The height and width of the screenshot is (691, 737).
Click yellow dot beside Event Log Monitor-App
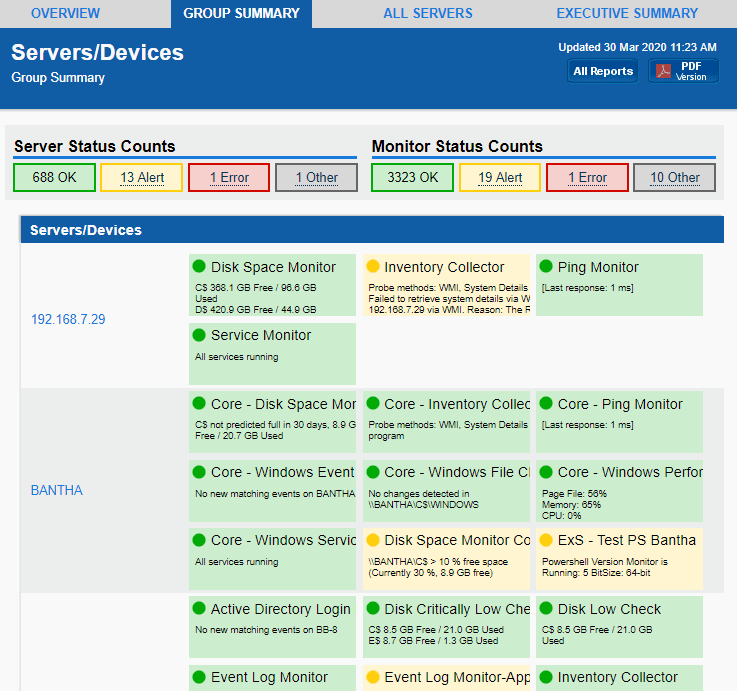point(373,677)
